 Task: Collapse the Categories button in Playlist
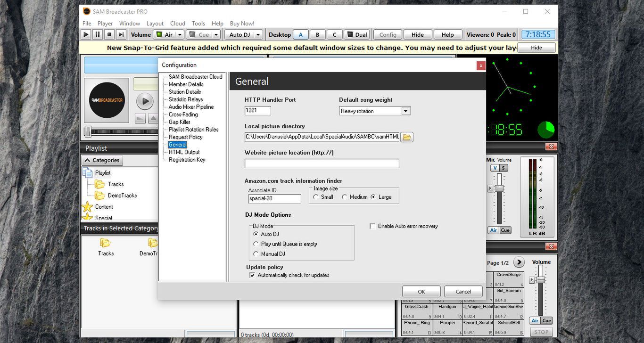click(x=102, y=160)
